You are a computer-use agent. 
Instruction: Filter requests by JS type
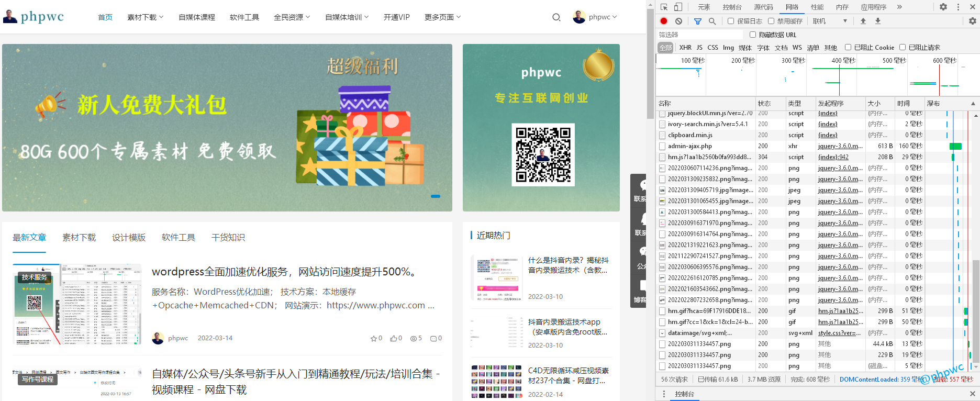pyautogui.click(x=699, y=48)
